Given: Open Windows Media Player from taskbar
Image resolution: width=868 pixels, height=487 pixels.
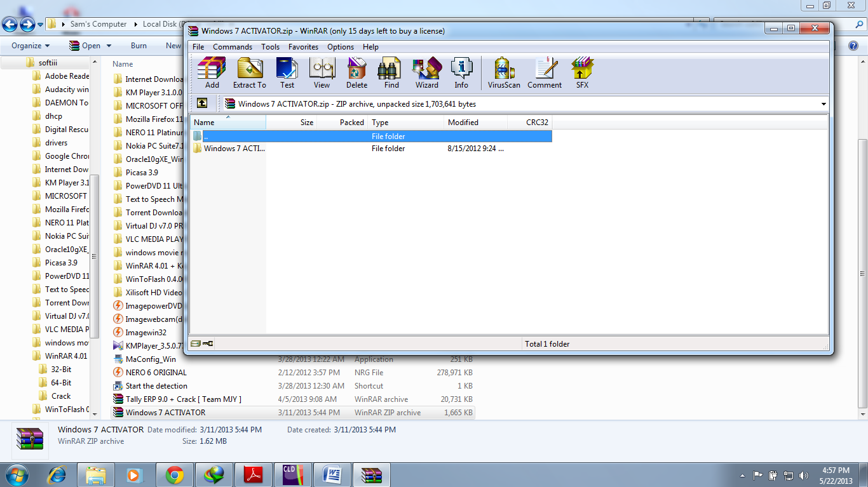Looking at the screenshot, I should [x=134, y=474].
